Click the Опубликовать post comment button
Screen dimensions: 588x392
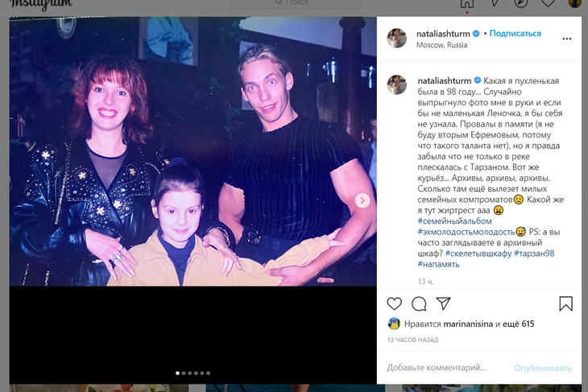(x=543, y=368)
